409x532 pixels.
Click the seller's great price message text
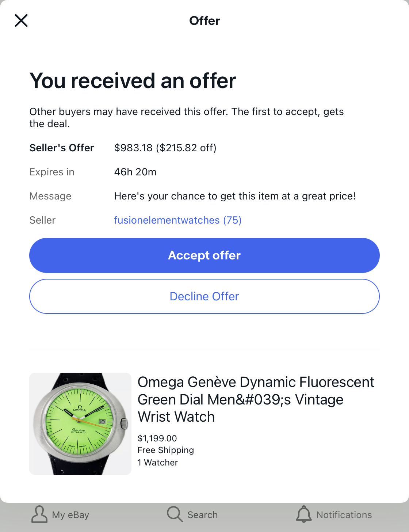point(234,196)
